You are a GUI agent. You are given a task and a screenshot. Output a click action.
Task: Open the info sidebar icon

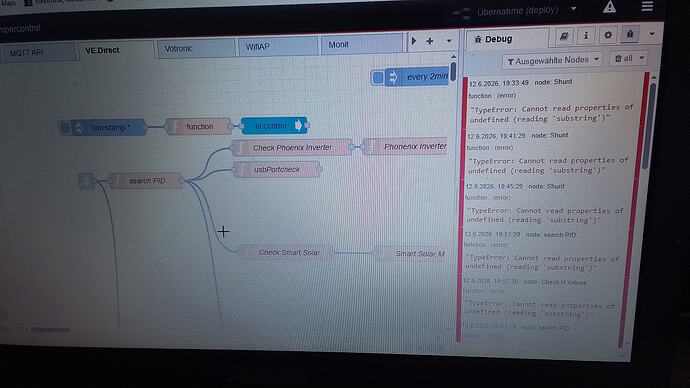click(586, 36)
